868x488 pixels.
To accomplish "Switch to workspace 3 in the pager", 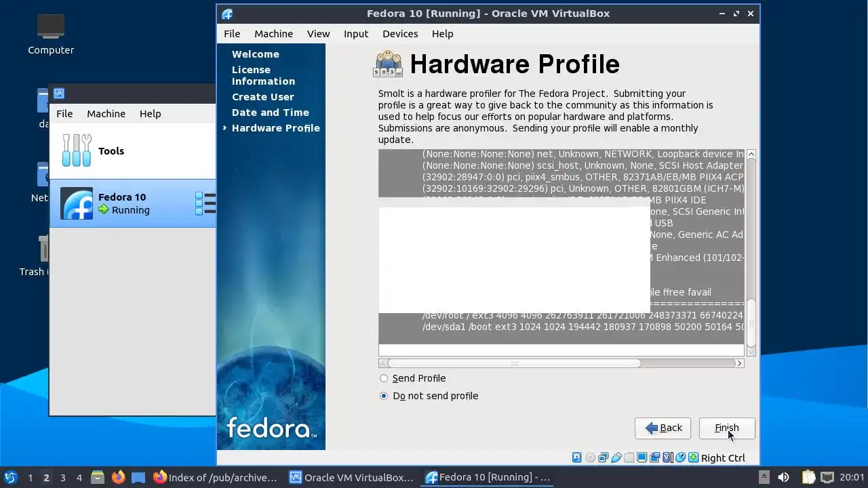I will point(62,478).
